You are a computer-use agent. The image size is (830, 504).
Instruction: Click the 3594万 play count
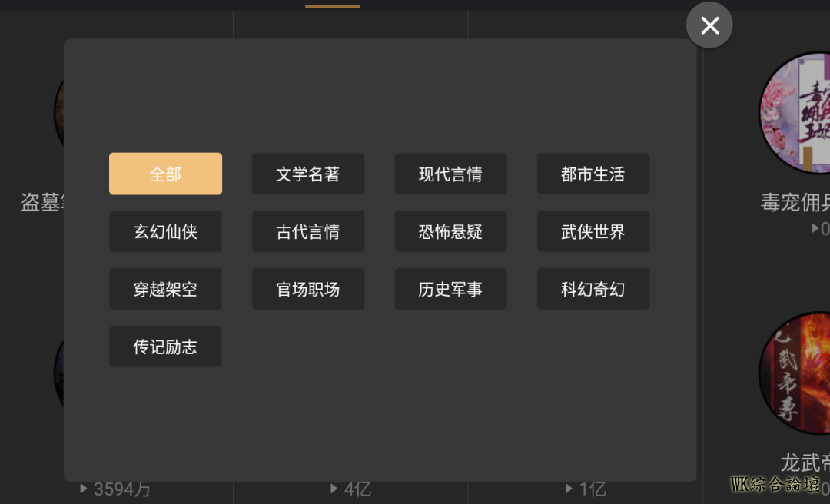coord(115,489)
